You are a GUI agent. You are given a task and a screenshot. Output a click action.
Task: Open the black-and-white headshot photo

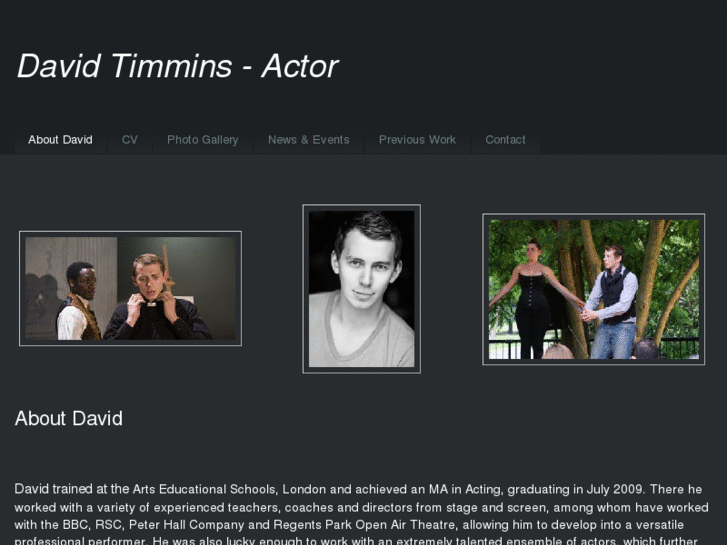362,289
